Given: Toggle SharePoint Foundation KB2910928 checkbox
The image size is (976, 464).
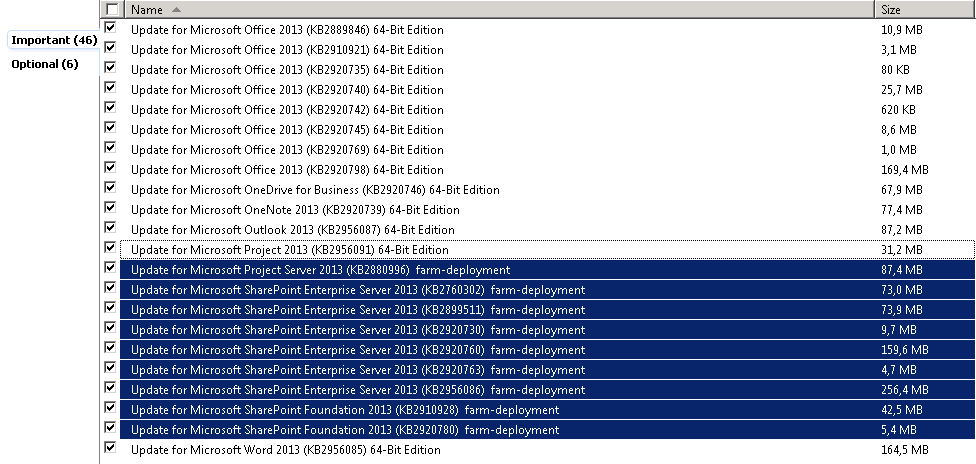Looking at the screenshot, I should 110,408.
